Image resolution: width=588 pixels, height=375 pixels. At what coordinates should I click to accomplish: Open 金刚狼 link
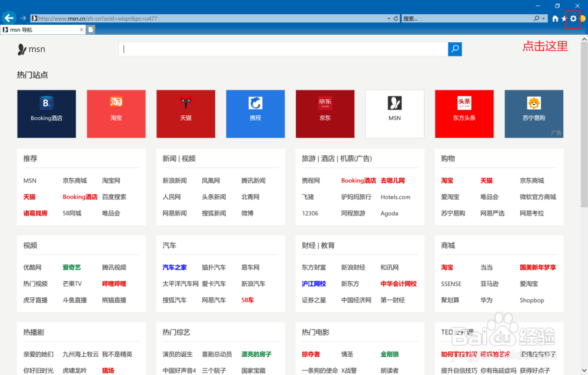390,354
